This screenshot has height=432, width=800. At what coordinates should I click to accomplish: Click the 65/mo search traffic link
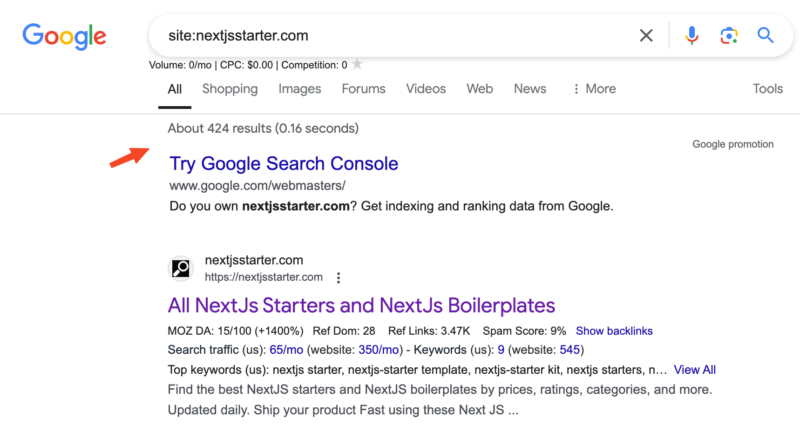(x=286, y=350)
